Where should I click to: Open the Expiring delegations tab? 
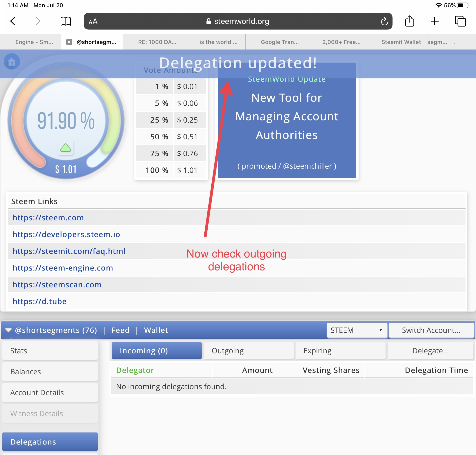pos(340,351)
